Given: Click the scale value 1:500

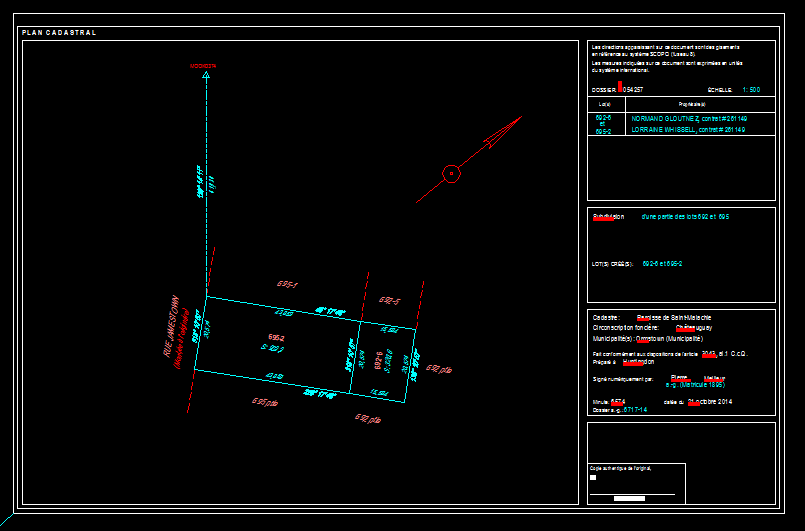Looking at the screenshot, I should [x=751, y=89].
